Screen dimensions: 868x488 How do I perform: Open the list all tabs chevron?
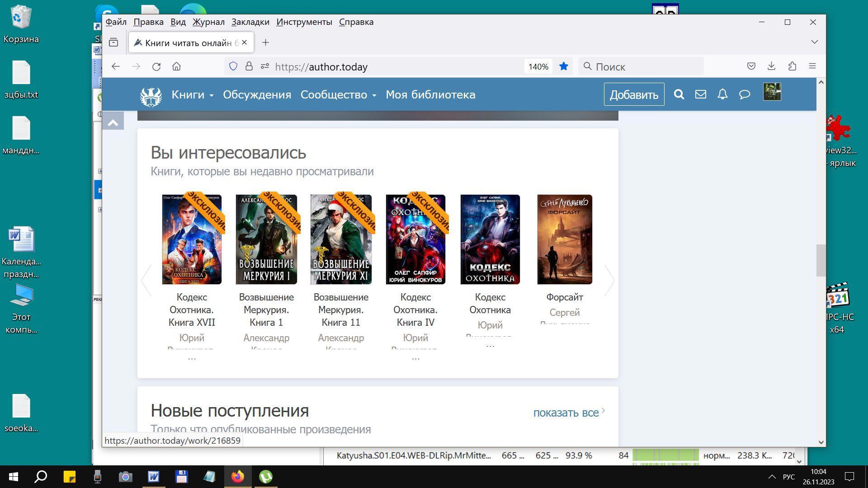pos(814,42)
